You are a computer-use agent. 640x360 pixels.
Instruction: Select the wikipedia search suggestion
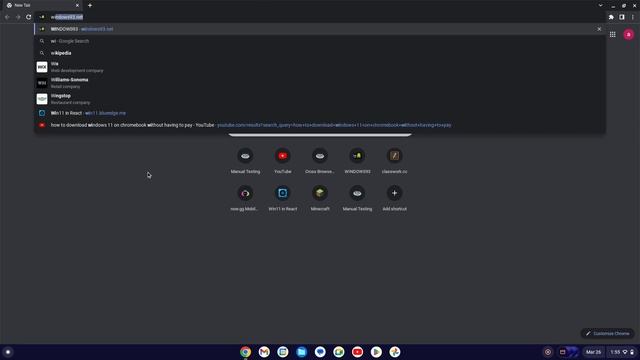click(320, 53)
